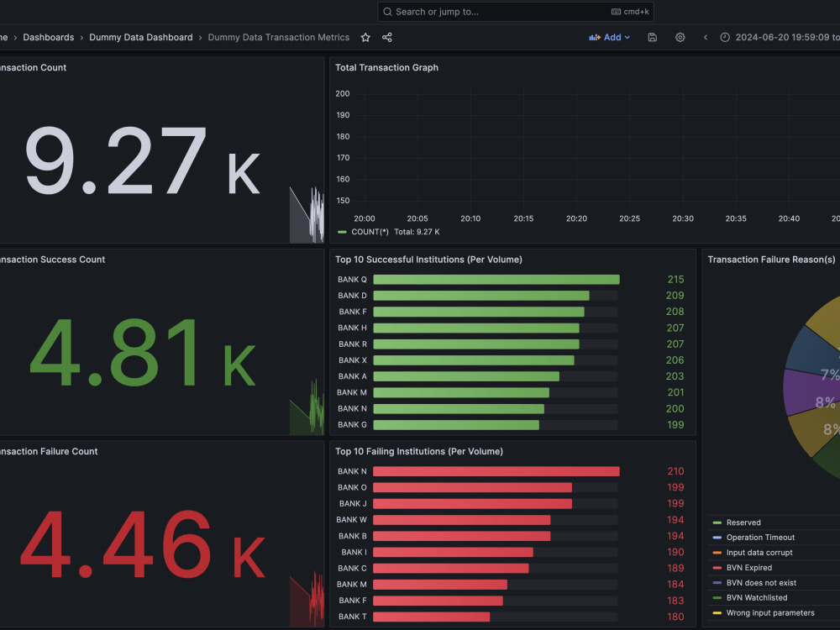Click BANK I value 190

coord(675,553)
